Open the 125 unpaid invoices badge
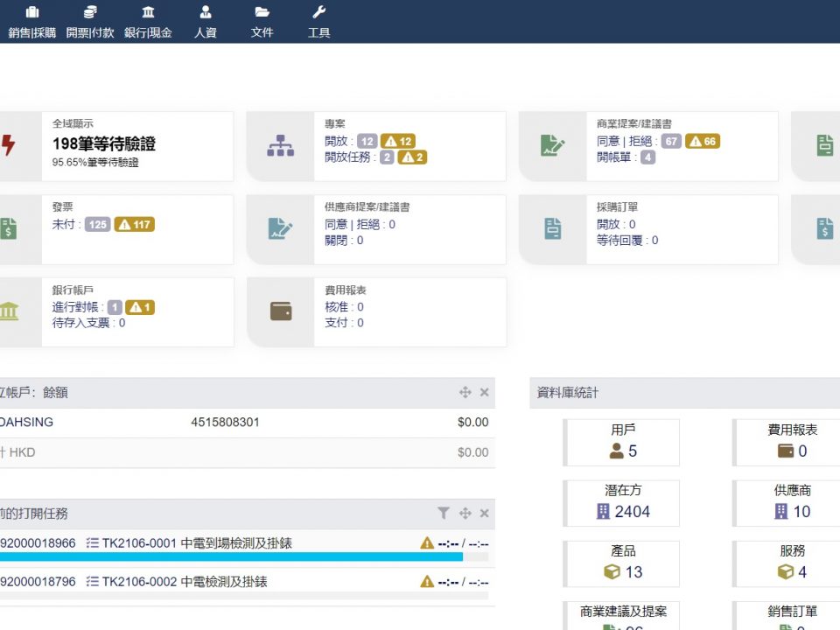The width and height of the screenshot is (840, 630). [x=98, y=225]
